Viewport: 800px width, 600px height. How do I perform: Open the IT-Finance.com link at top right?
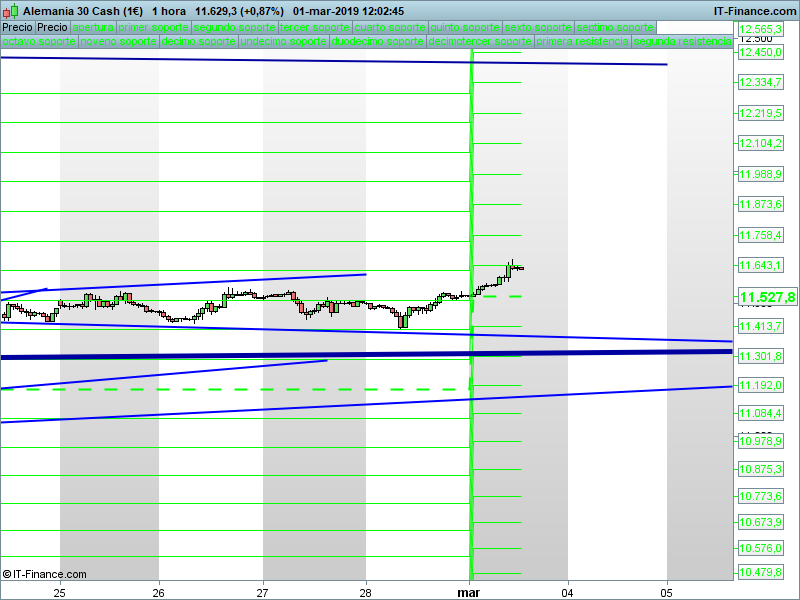point(754,10)
